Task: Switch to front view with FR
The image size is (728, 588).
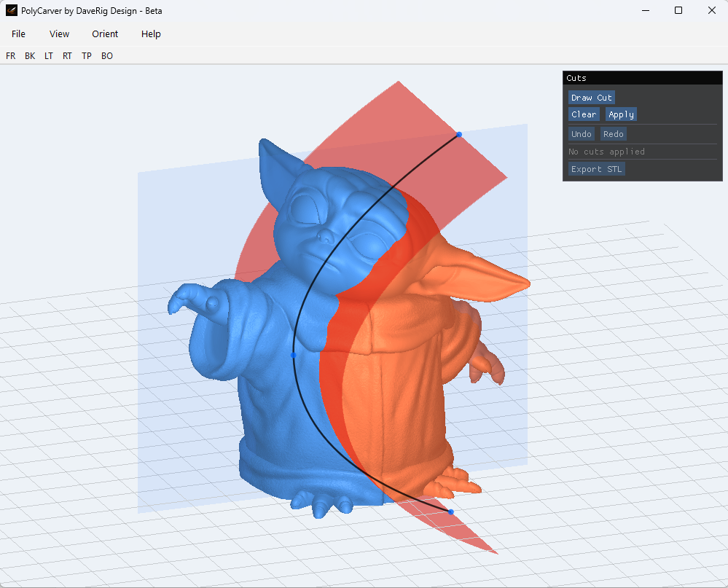Action: coord(11,55)
